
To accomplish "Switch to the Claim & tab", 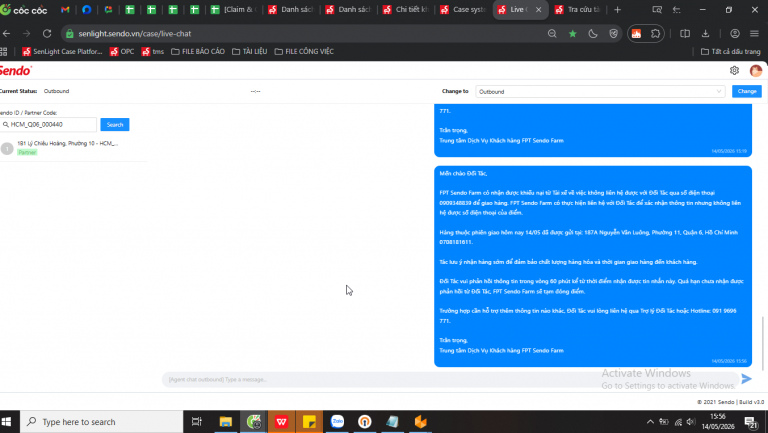I will pos(234,9).
